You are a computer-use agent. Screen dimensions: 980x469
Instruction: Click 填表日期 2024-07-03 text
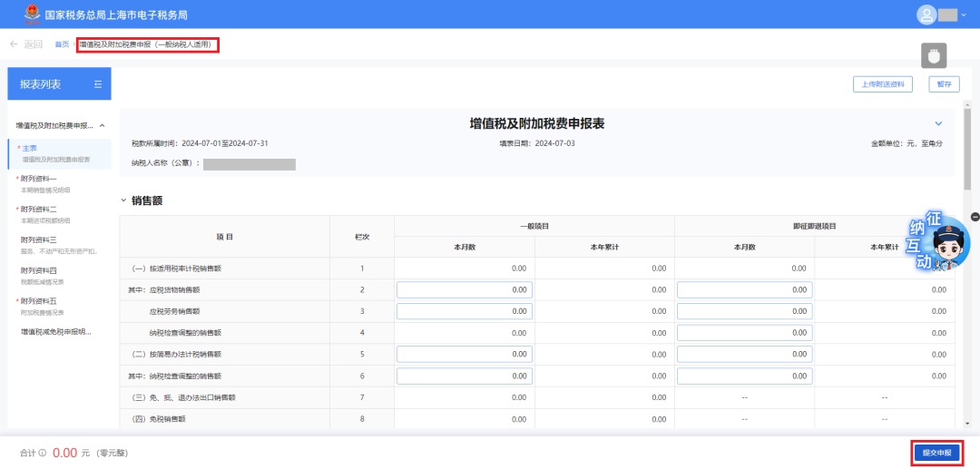[537, 143]
